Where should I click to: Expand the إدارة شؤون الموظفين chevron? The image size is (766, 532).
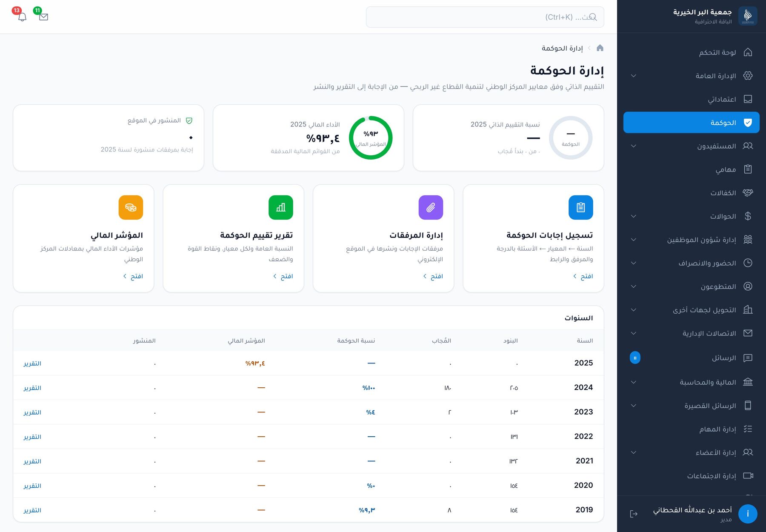(x=634, y=240)
